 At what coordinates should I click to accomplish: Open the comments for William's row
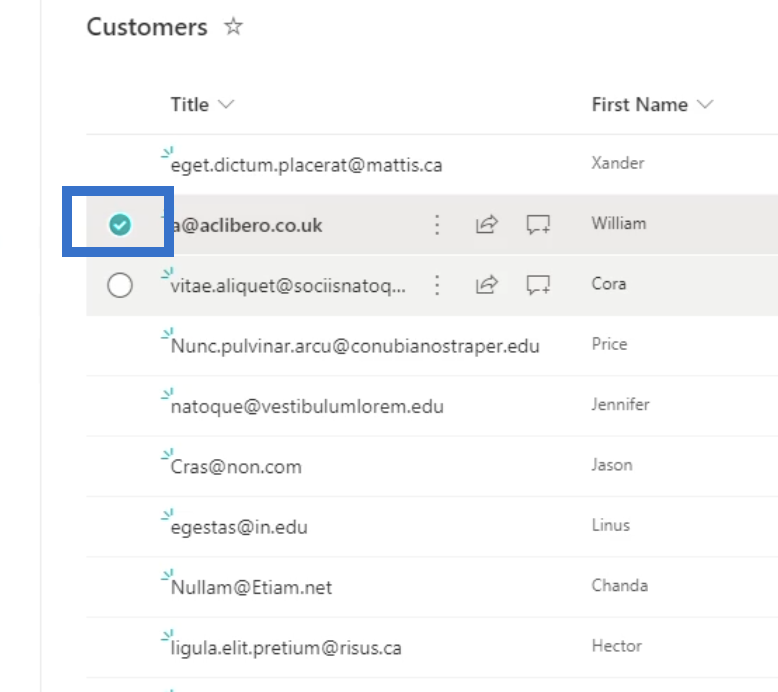(538, 225)
